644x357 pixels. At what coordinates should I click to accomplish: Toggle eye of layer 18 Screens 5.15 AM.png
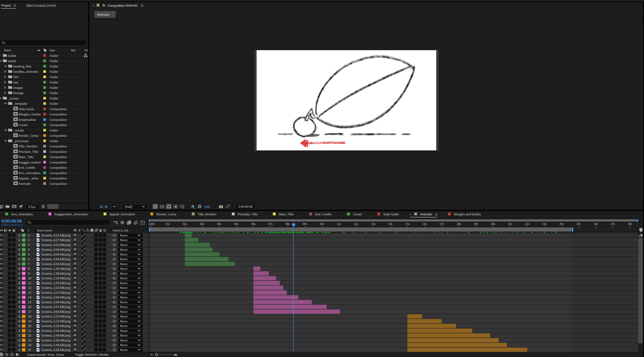click(1, 317)
